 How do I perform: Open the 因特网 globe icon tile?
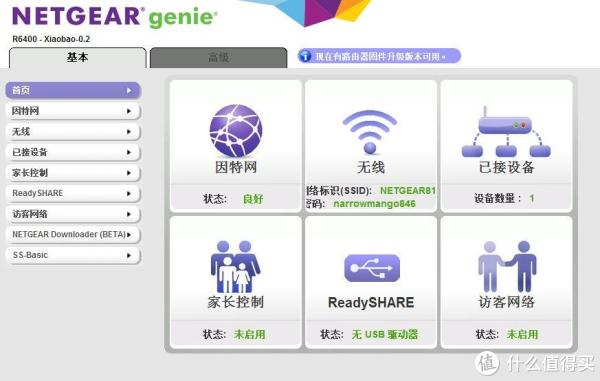[236, 130]
